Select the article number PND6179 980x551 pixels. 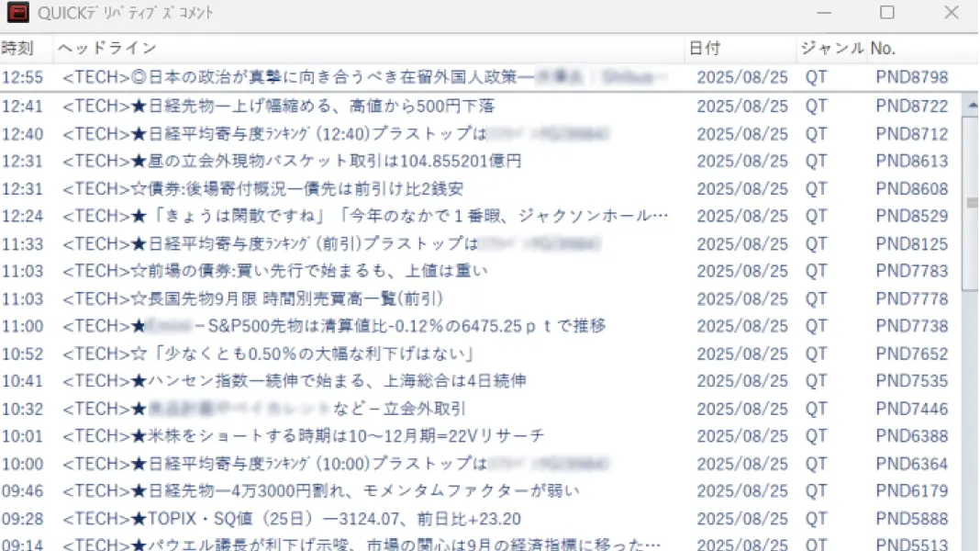912,491
